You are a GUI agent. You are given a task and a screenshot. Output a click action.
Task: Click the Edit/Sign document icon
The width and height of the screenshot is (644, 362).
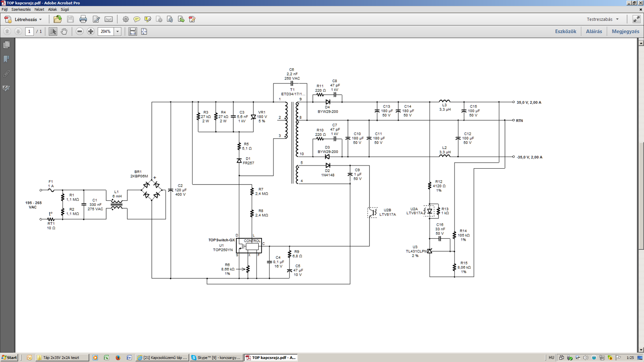click(x=96, y=19)
